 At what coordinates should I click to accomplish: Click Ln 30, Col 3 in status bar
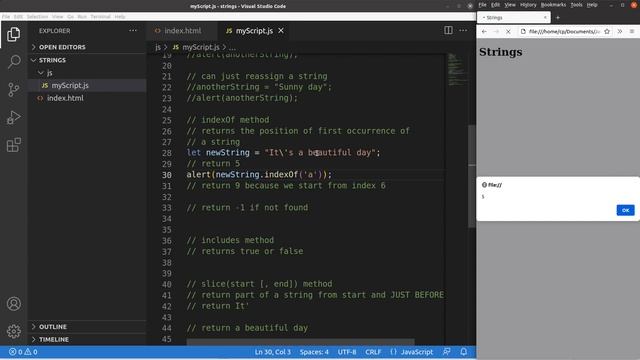273,351
